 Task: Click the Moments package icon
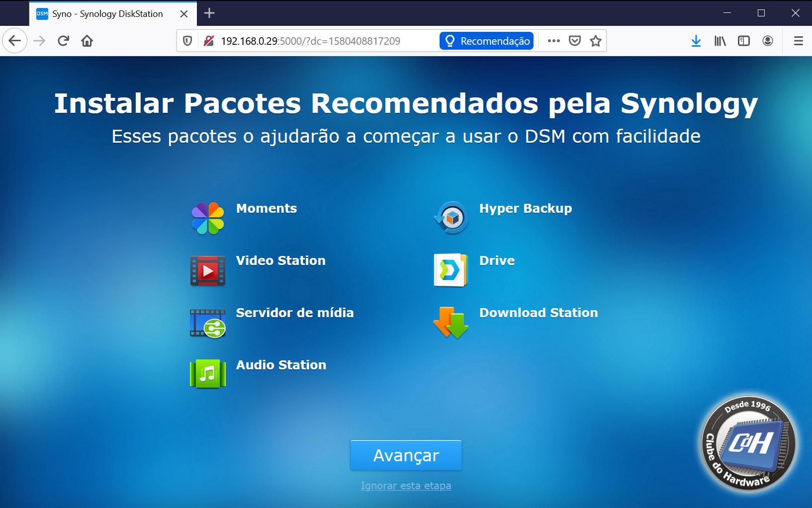click(x=208, y=218)
